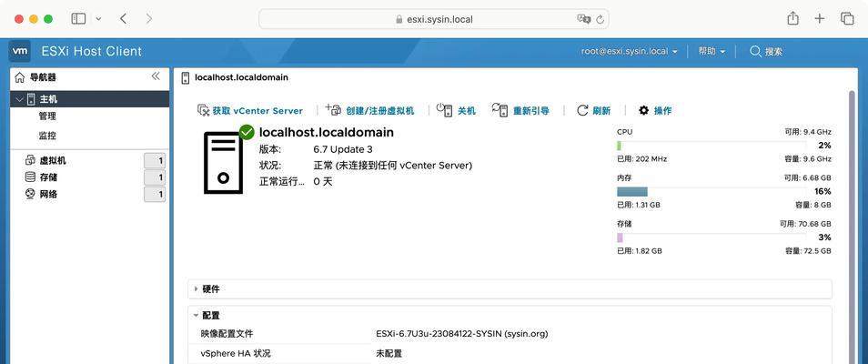Open 监控 under host

pyautogui.click(x=47, y=136)
